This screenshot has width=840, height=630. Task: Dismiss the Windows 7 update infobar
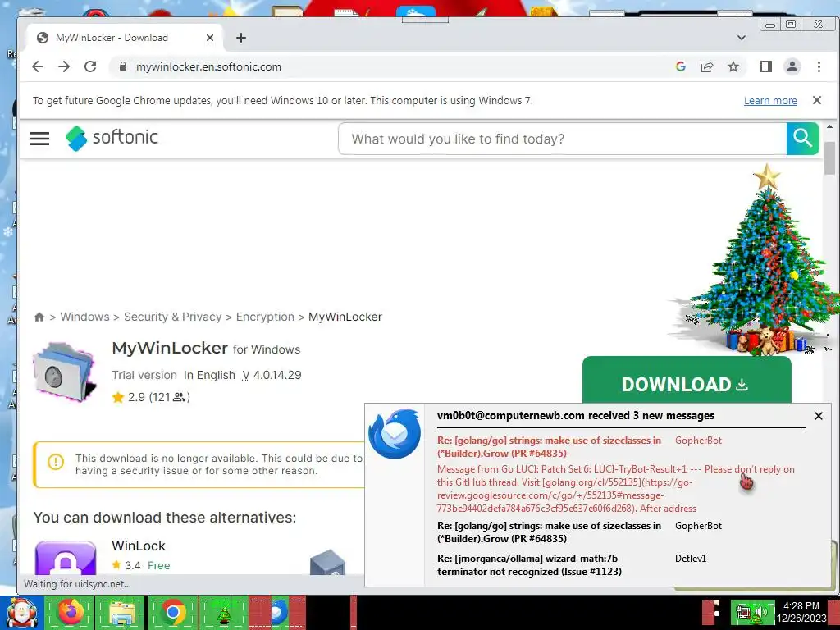[817, 100]
